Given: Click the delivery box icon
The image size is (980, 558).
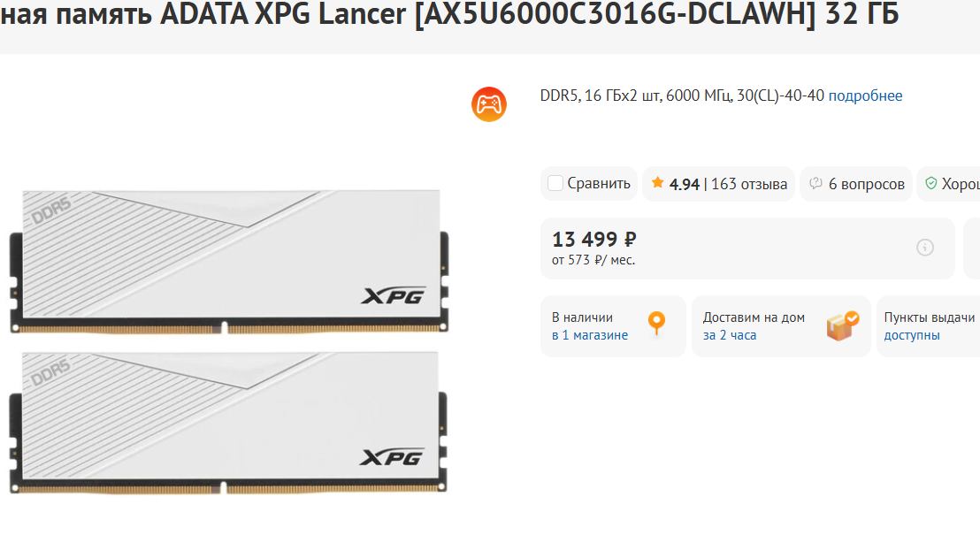Looking at the screenshot, I should (x=843, y=325).
